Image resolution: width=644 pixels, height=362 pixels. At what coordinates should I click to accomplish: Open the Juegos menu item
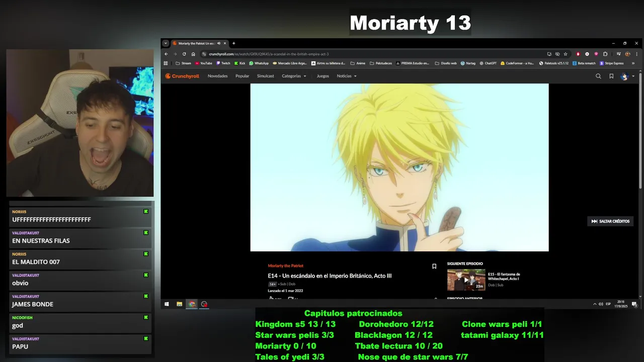tap(323, 76)
